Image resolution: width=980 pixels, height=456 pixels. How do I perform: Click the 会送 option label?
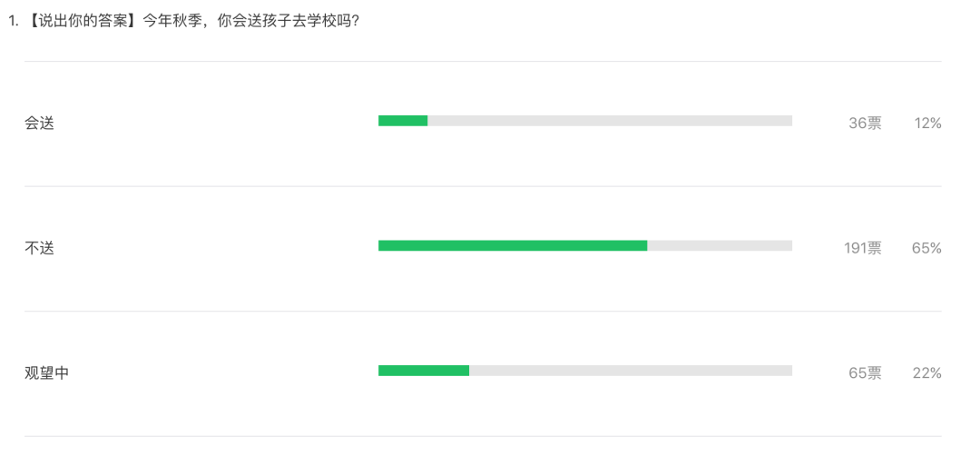[39, 124]
